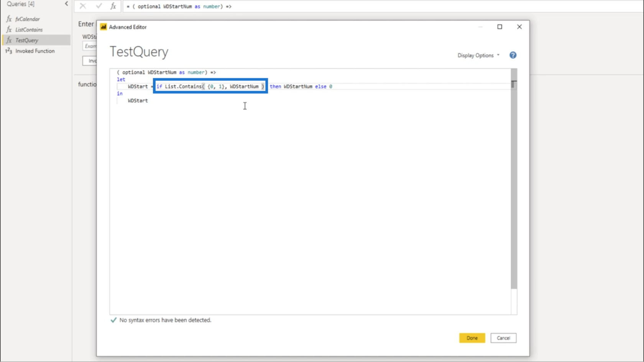The image size is (644, 362).
Task: Click the 123 icon beside Invoked Function
Action: tap(8, 51)
